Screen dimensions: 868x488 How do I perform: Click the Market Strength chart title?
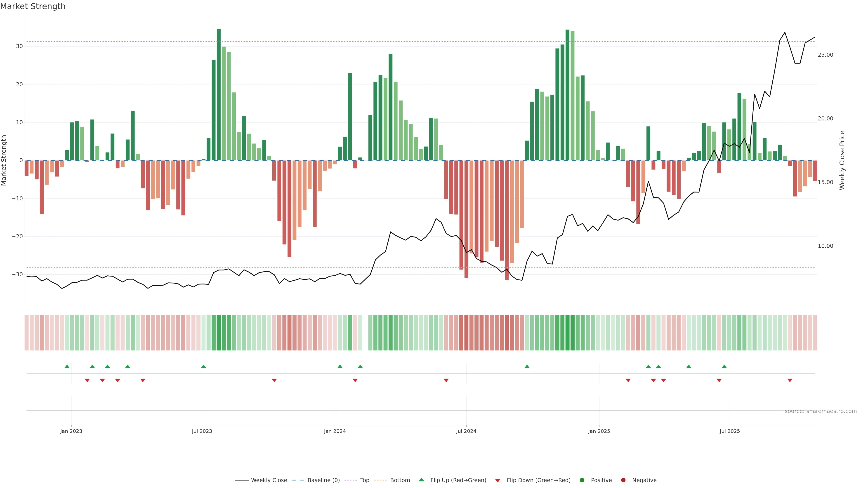click(33, 6)
